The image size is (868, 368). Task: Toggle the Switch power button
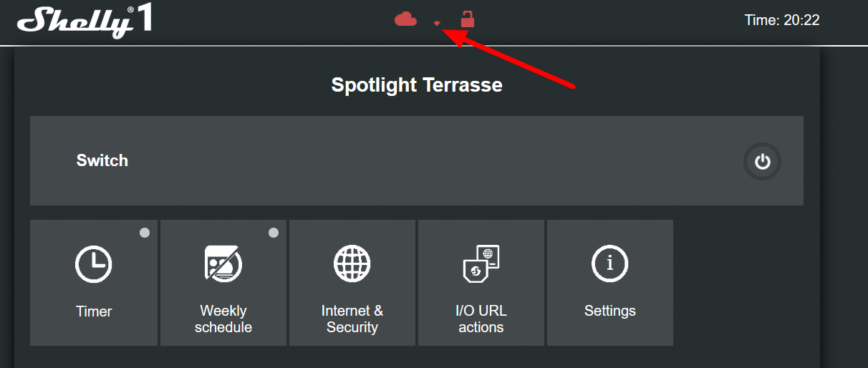pos(762,161)
